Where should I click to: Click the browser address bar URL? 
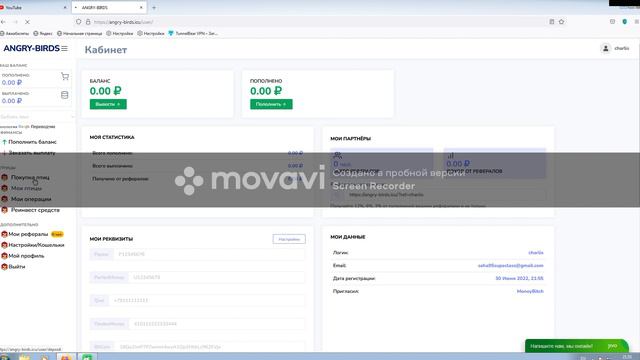(x=123, y=22)
